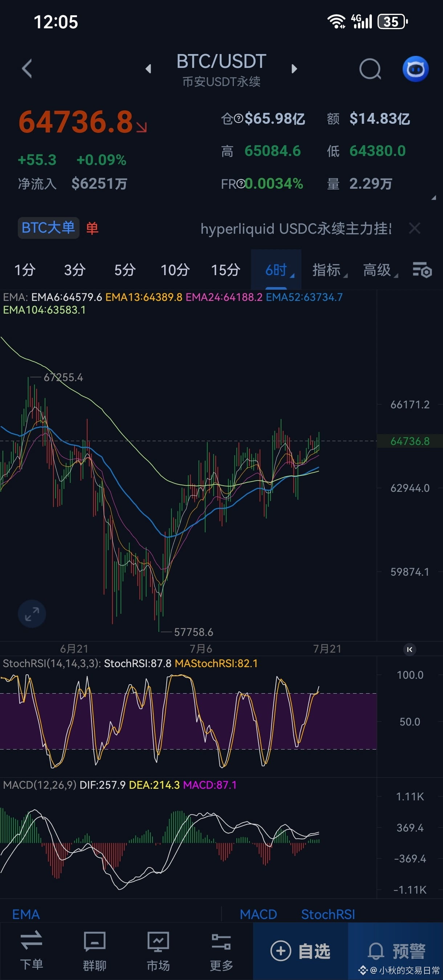The width and height of the screenshot is (443, 980).
Task: Select the 15分 timeframe
Action: coord(226,270)
